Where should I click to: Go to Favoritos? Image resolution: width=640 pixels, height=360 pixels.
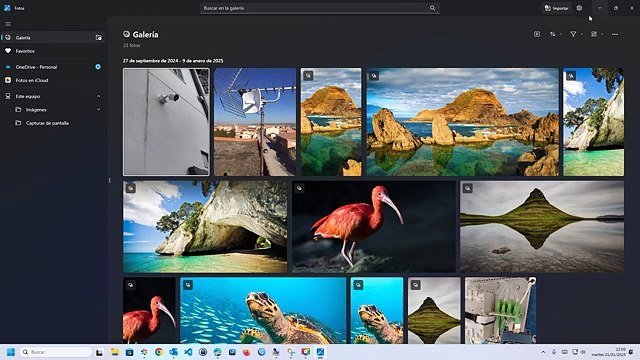[x=53, y=51]
